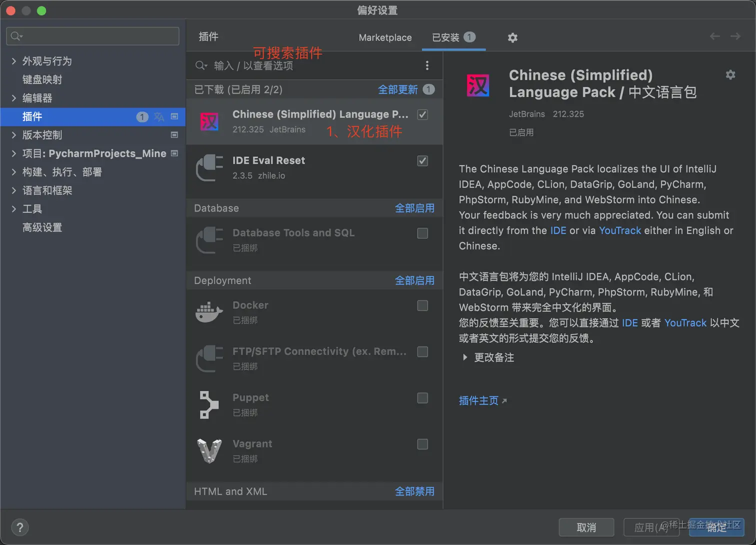Click the 取消 button

pos(586,527)
